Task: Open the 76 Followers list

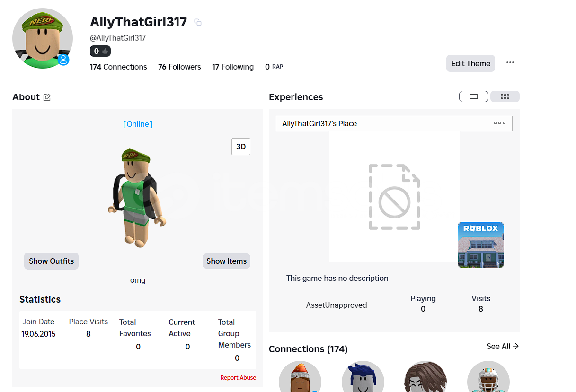Action: 179,67
